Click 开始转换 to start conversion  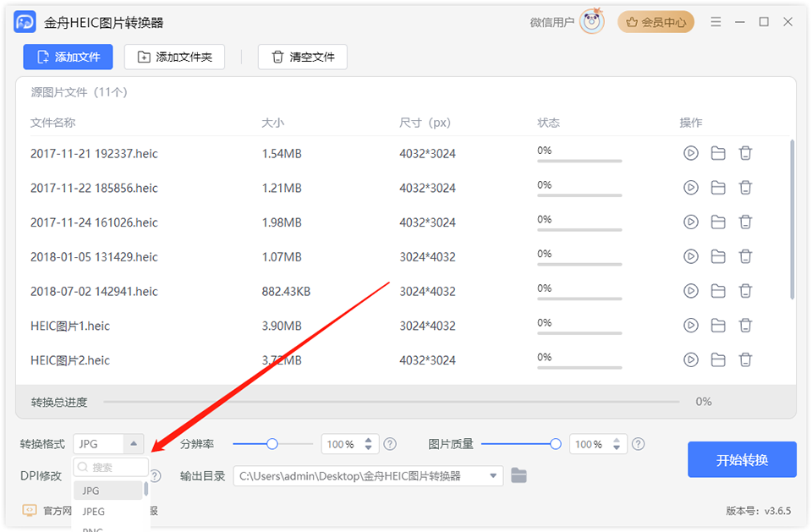click(742, 459)
